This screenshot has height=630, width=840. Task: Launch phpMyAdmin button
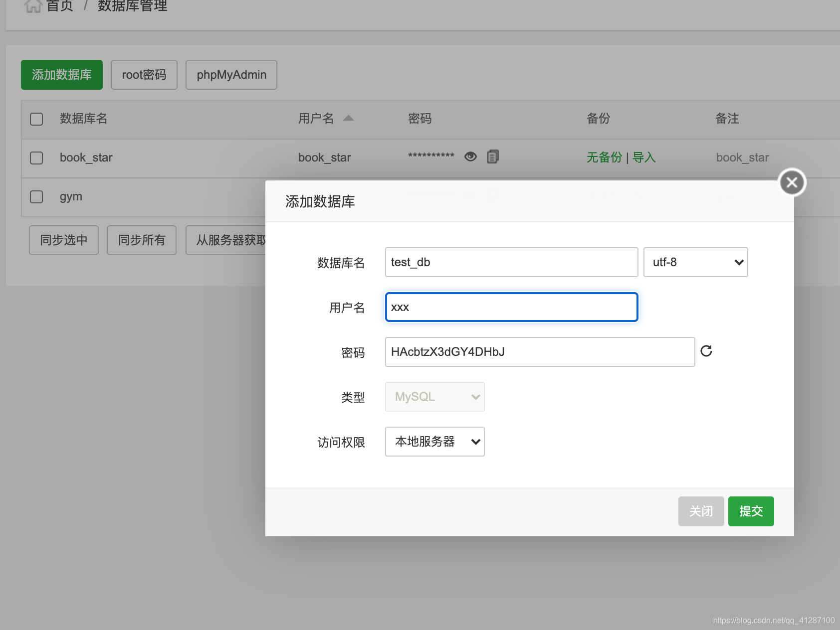click(x=231, y=75)
